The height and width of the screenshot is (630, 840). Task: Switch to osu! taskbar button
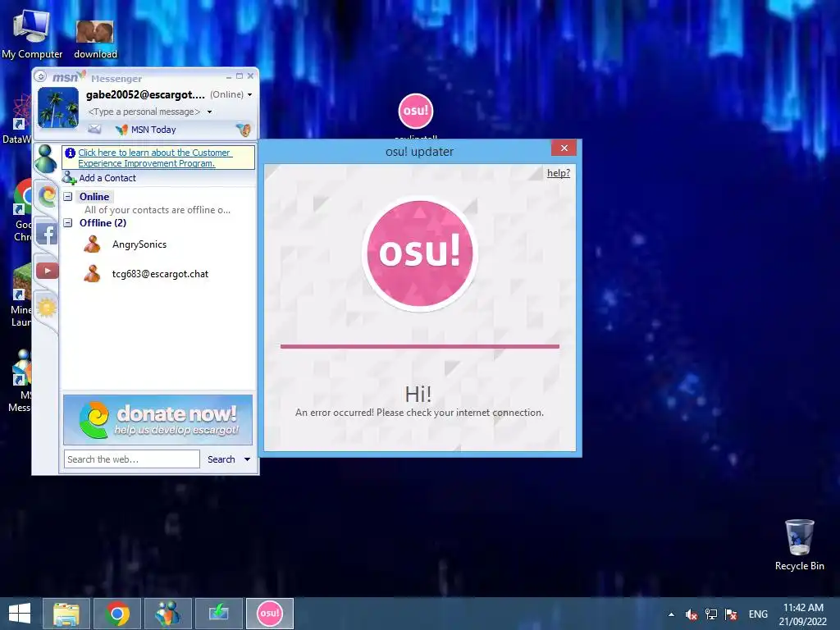click(x=269, y=614)
